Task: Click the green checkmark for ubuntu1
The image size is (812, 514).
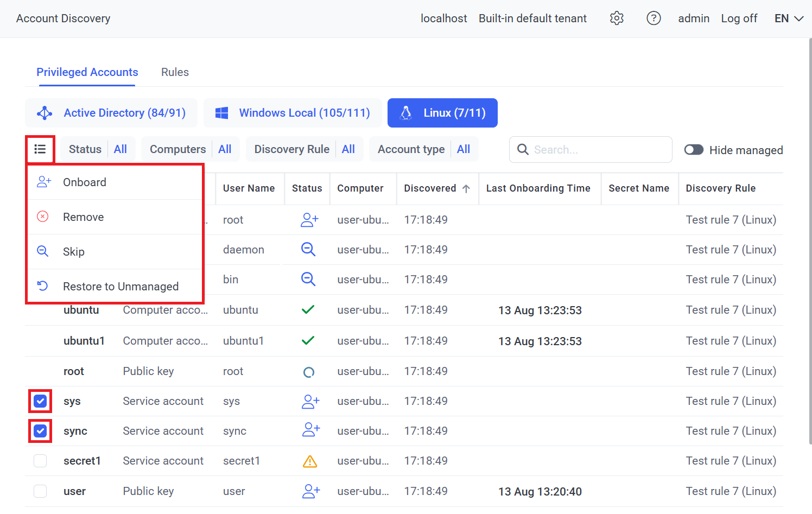Action: point(308,341)
